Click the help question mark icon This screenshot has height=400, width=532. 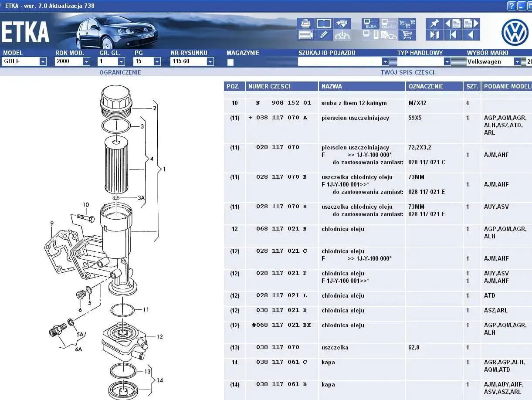(x=512, y=6)
